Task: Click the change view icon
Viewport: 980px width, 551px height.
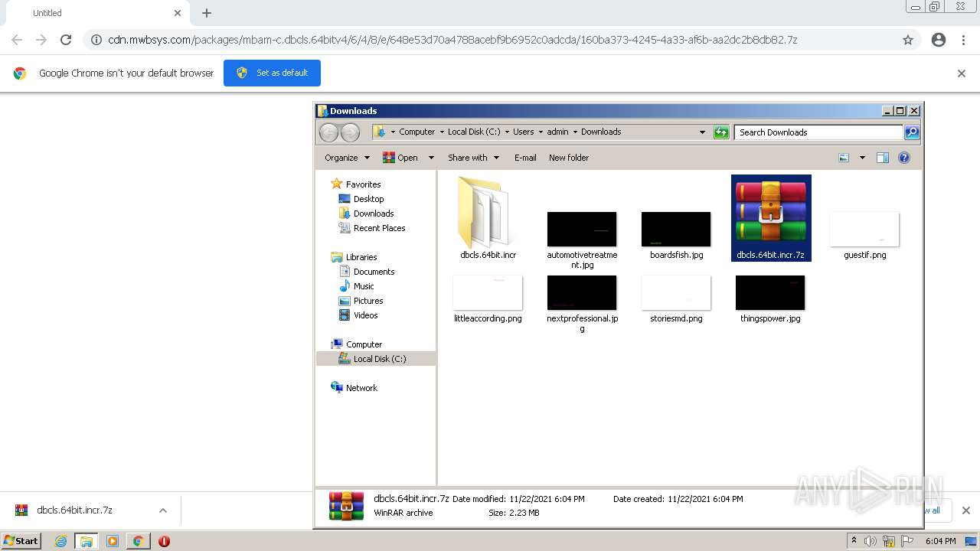Action: click(844, 158)
